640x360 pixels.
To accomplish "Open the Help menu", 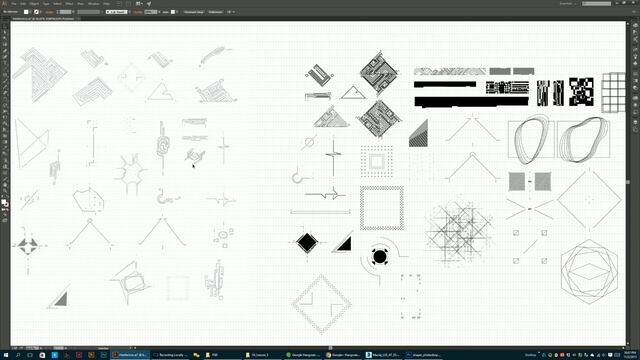I will pos(107,4).
